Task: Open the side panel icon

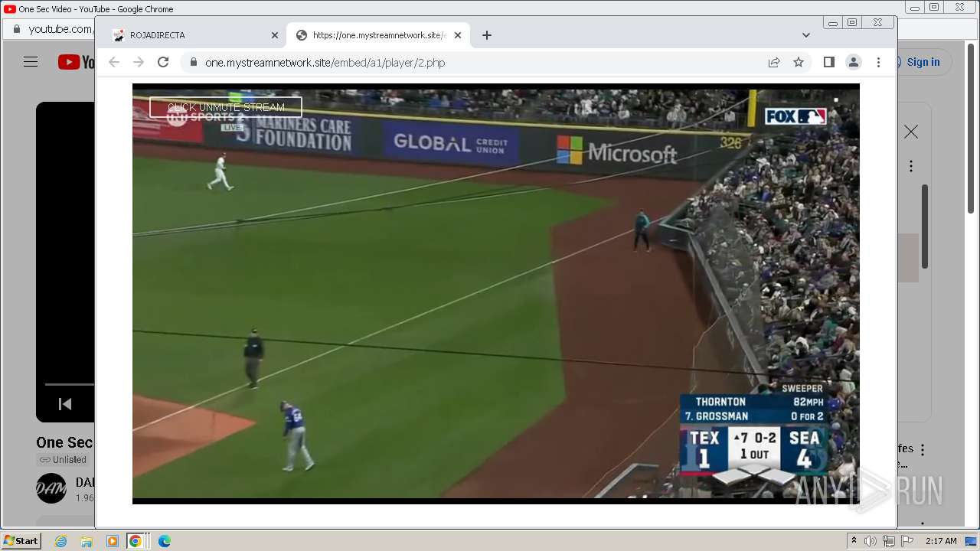Action: (828, 62)
